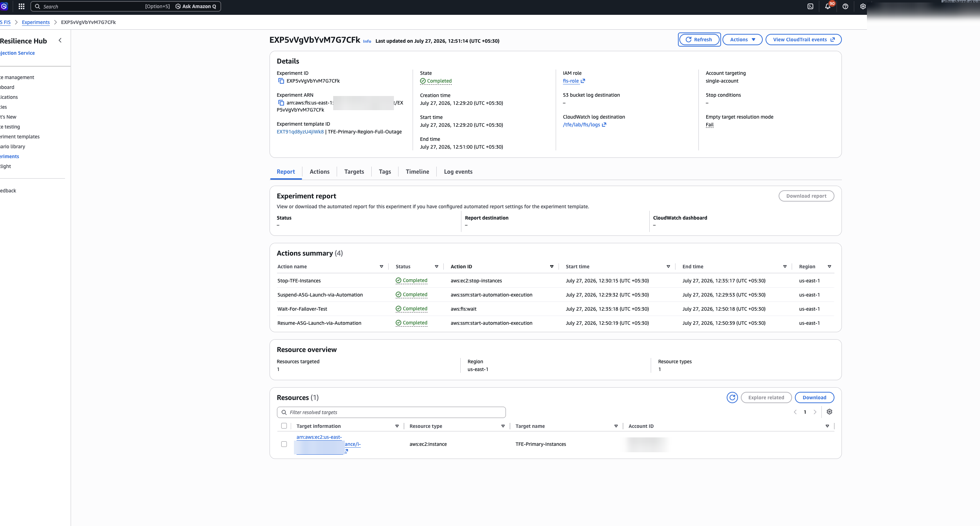This screenshot has width=980, height=526.
Task: Click the Fail empty target resolution mode
Action: (x=709, y=125)
